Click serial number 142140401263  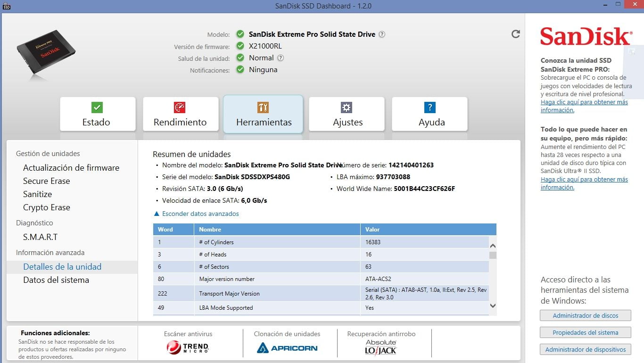pos(411,165)
